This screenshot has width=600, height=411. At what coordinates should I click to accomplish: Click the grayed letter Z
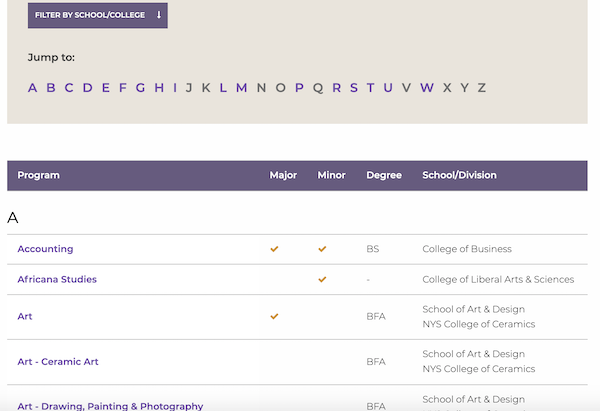(x=482, y=88)
